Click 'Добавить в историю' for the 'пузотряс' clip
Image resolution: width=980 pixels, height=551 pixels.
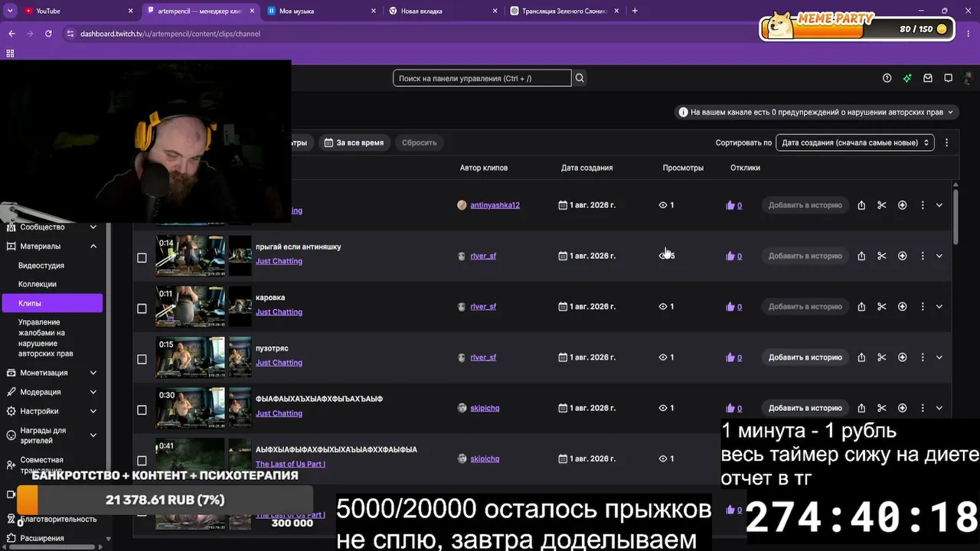pos(805,357)
